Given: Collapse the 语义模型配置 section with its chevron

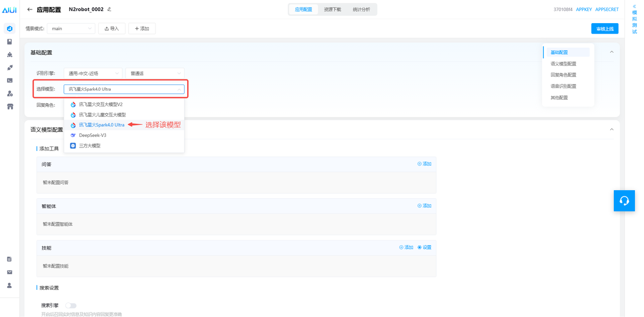Looking at the screenshot, I should pyautogui.click(x=612, y=129).
